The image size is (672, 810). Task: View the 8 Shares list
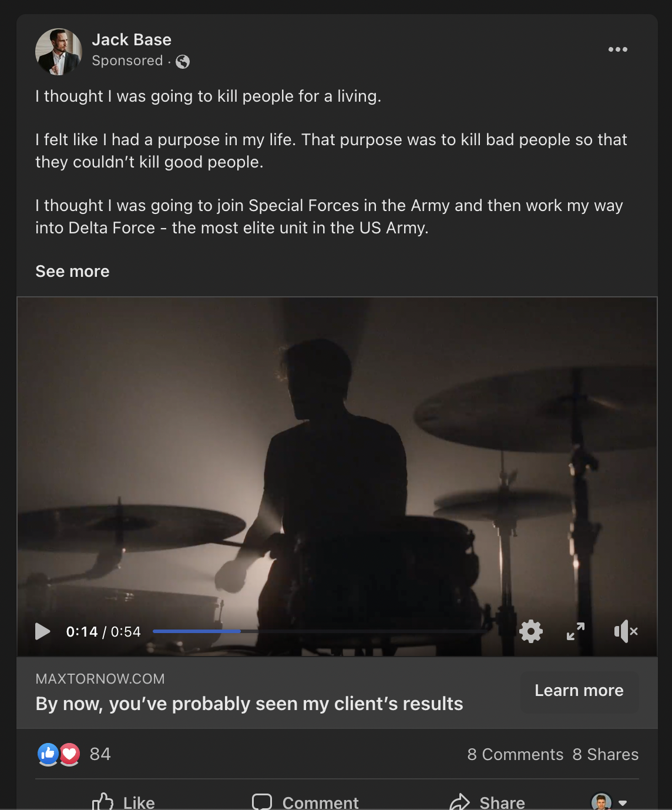click(x=605, y=754)
